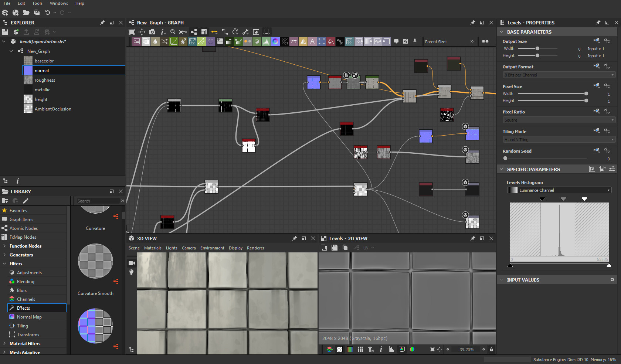The height and width of the screenshot is (364, 621).
Task: Pin the Levels Properties panel
Action: 598,23
